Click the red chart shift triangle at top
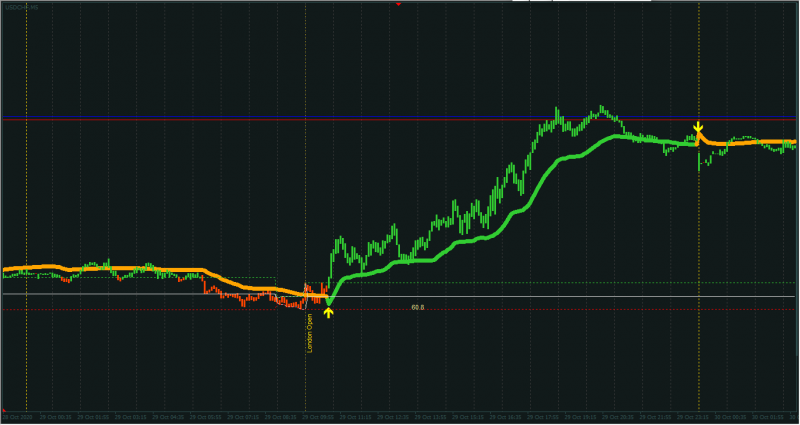 (x=398, y=4)
